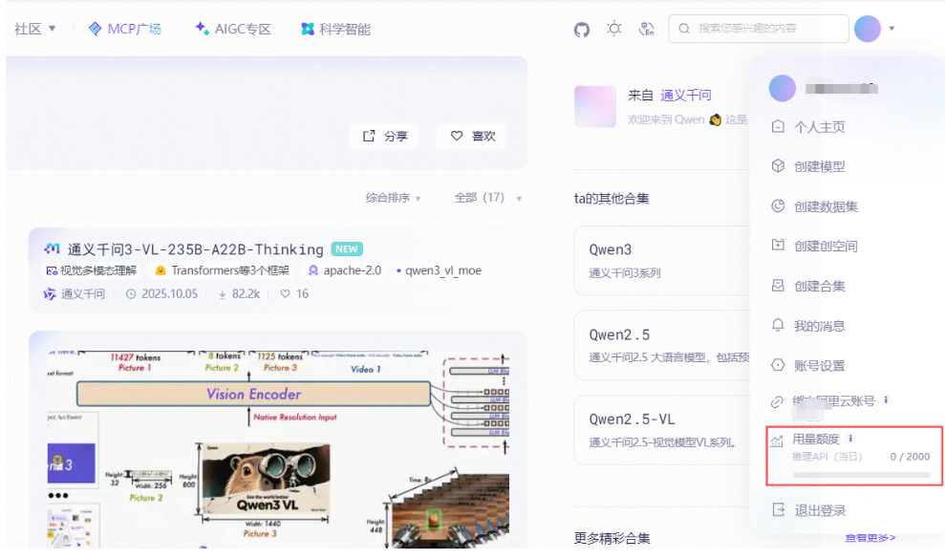The width and height of the screenshot is (945, 560).
Task: Open the 综合排序 sort dropdown
Action: (393, 198)
